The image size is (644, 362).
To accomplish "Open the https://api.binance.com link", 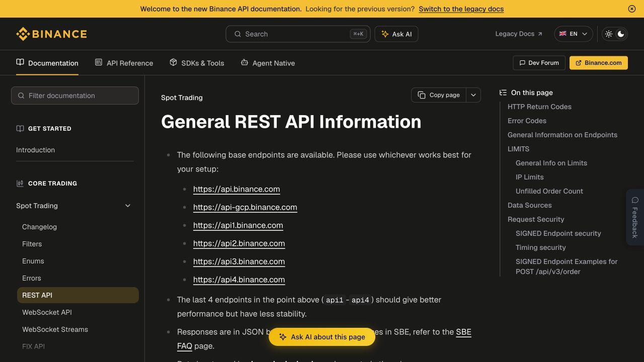I will [x=236, y=189].
